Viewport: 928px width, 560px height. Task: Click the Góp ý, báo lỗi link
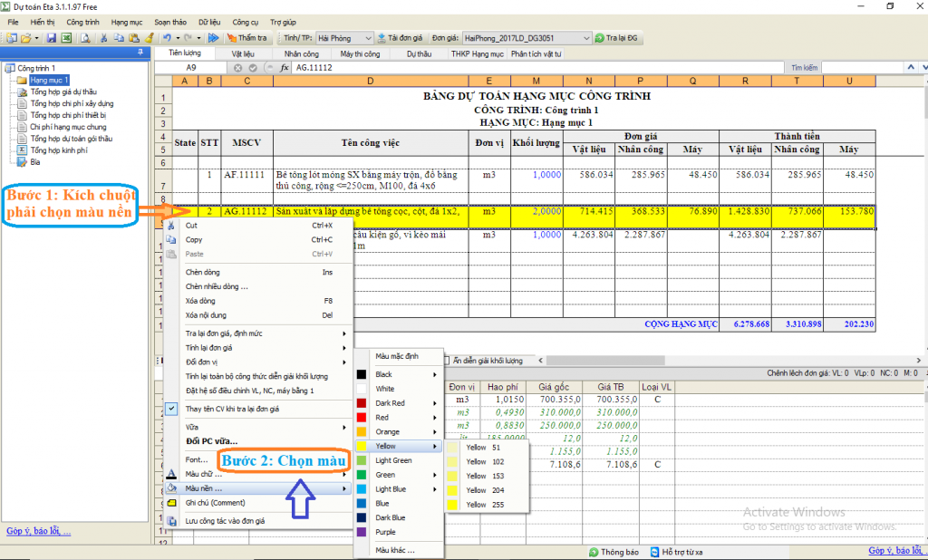pos(38,531)
